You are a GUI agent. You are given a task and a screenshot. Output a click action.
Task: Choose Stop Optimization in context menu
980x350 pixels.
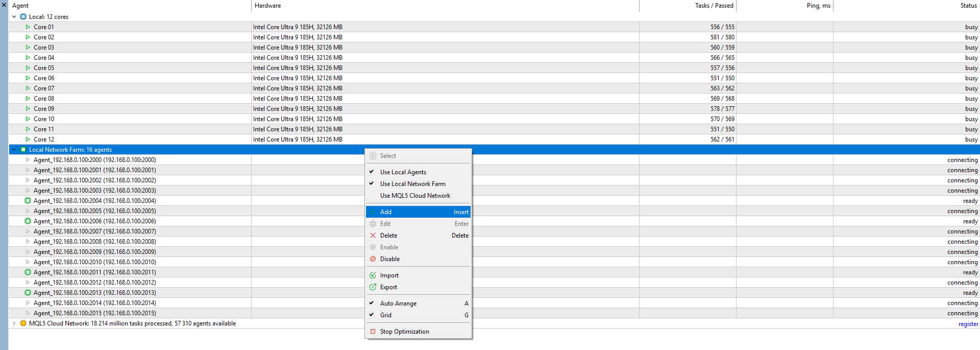419,332
